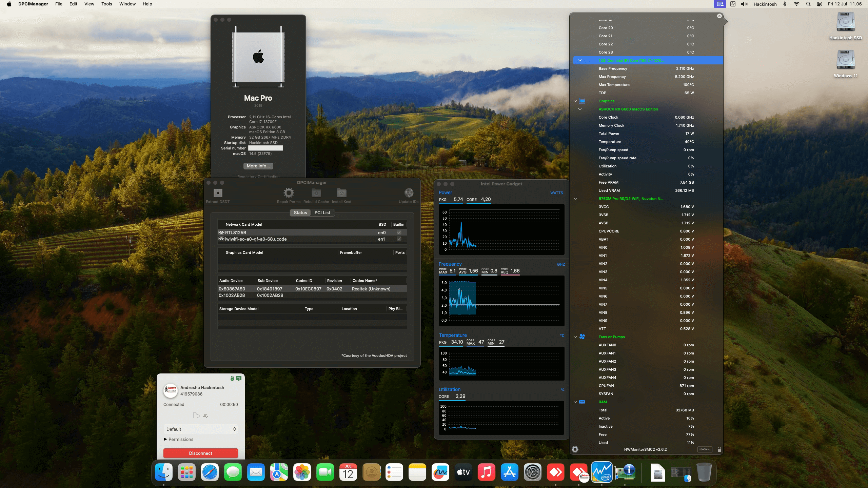The width and height of the screenshot is (868, 488).
Task: Start file transfer in the AnyDesk session panel
Action: [x=196, y=415]
